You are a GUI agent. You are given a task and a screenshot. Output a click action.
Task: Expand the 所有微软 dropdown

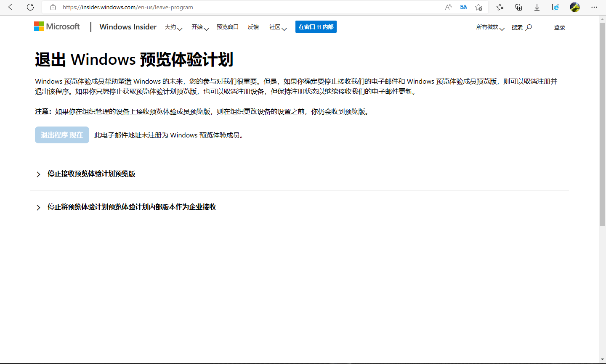pyautogui.click(x=490, y=27)
